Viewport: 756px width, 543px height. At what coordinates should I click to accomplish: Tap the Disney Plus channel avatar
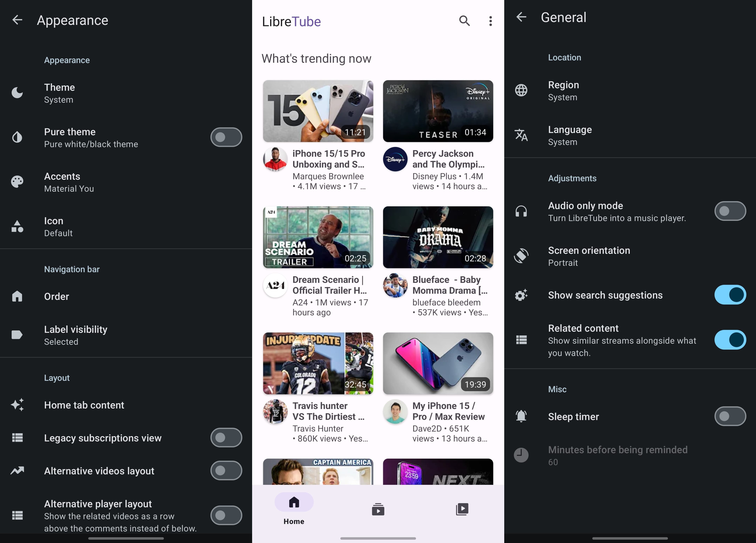tap(395, 159)
